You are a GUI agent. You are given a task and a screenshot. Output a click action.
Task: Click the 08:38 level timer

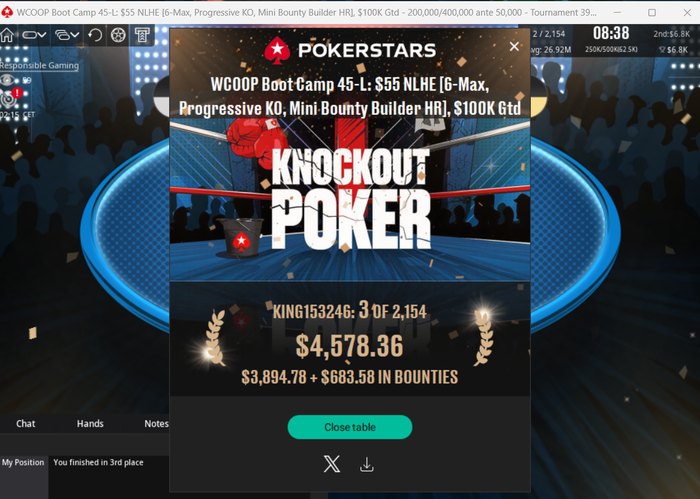[611, 33]
